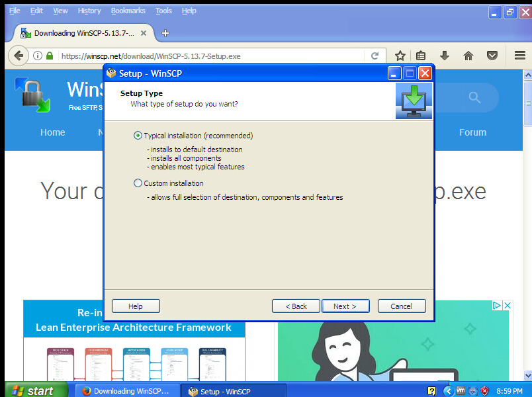Click the Setup WinSCP title bar icon
Screen dimensions: 532x397
(111, 73)
